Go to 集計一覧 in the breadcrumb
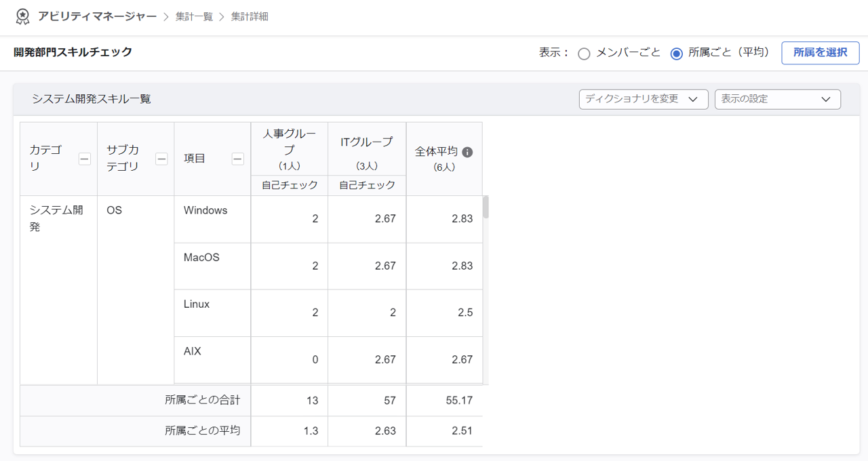 pyautogui.click(x=194, y=16)
